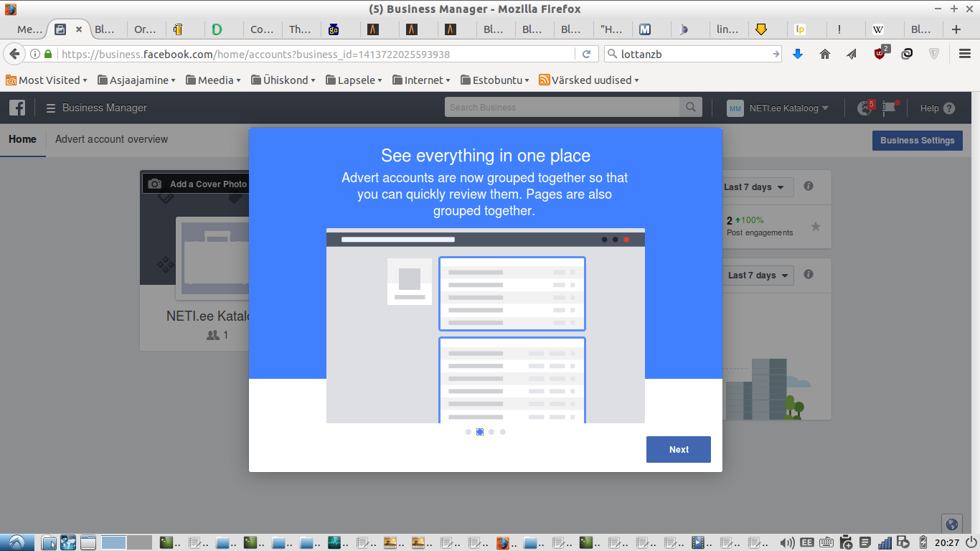Screen dimensions: 980x551
Task: Click the star next to Post engagements
Action: [816, 227]
